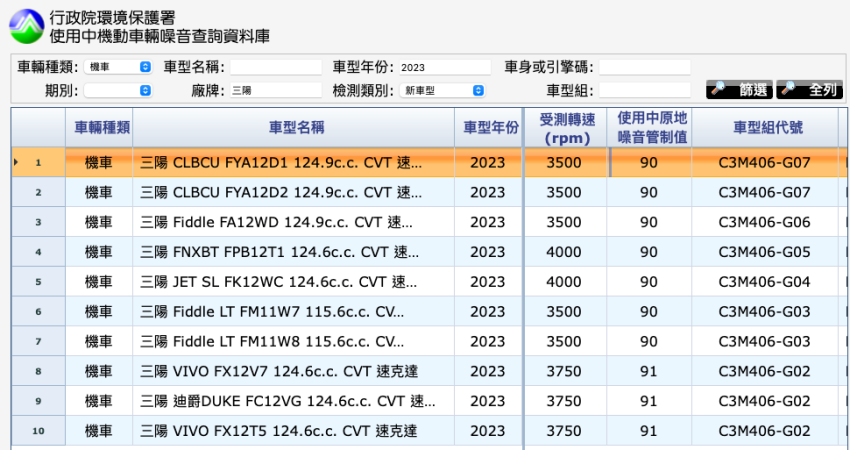Sort by the 受測轉速(rpm) column header

[x=565, y=127]
